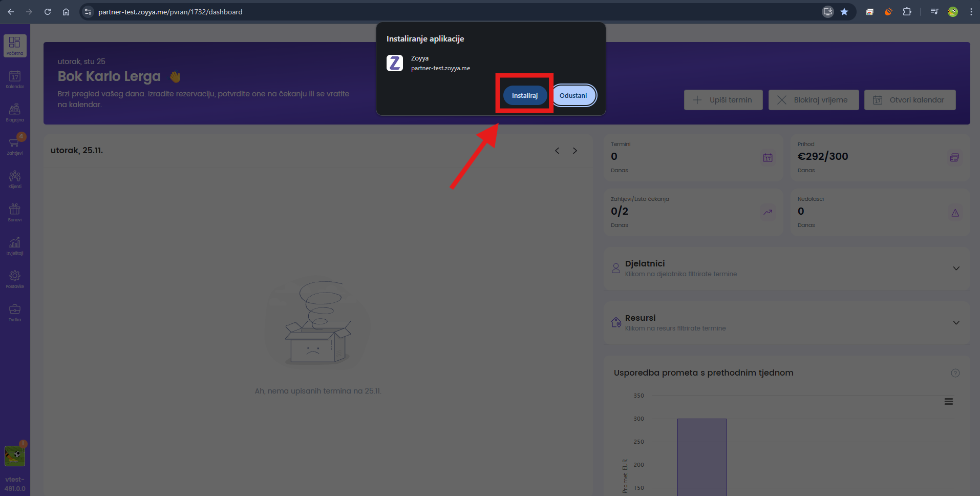The width and height of the screenshot is (980, 496).
Task: Open the Chrome extensions puzzle icon
Action: tap(907, 12)
